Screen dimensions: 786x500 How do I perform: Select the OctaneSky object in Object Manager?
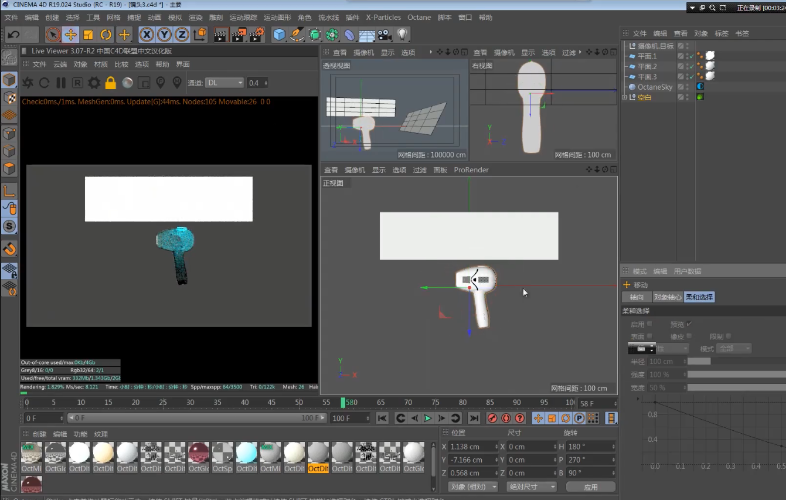[653, 87]
